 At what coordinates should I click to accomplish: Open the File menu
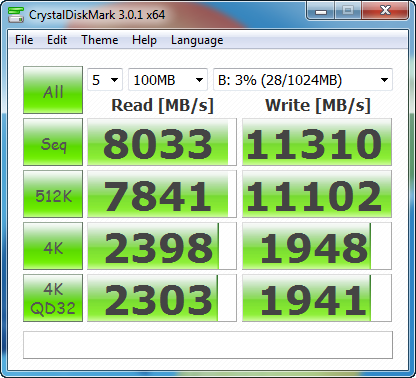[24, 40]
